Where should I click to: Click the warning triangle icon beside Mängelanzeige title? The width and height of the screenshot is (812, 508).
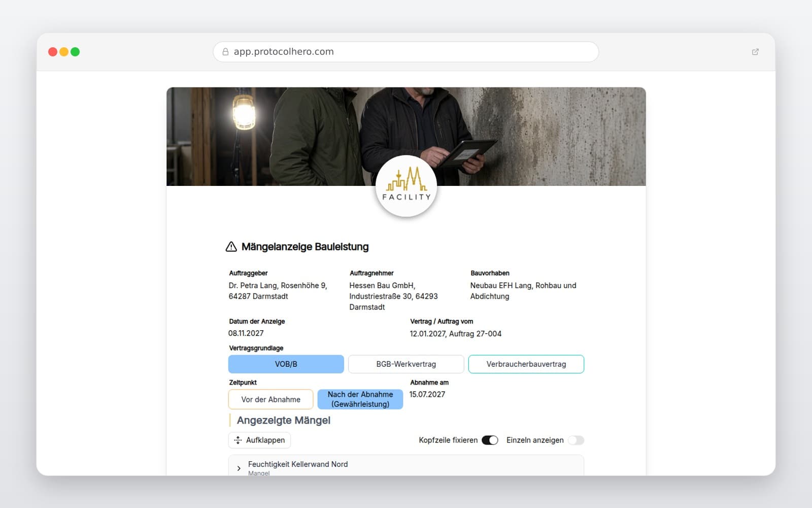231,247
